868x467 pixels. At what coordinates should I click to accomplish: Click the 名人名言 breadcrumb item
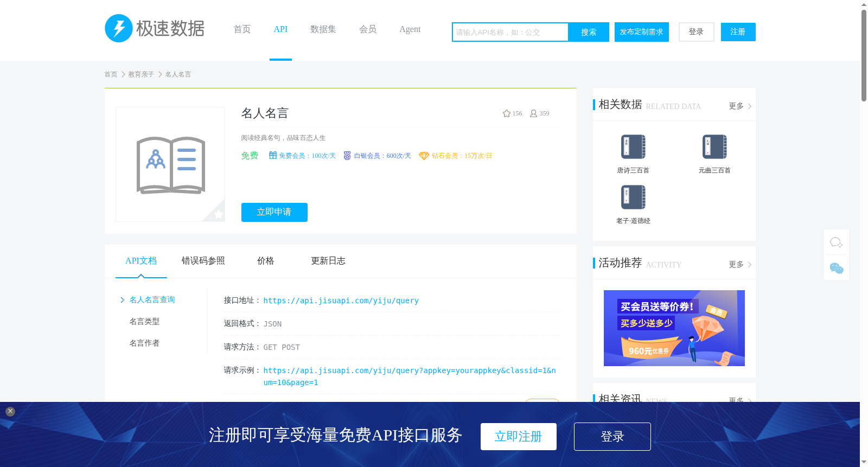pyautogui.click(x=178, y=74)
